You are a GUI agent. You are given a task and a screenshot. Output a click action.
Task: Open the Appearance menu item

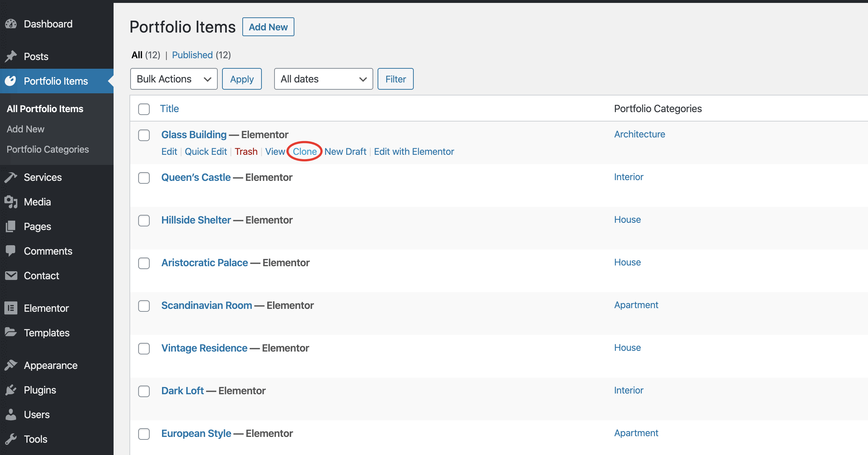pos(51,365)
